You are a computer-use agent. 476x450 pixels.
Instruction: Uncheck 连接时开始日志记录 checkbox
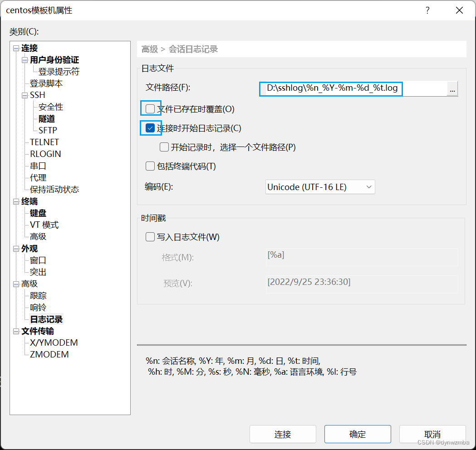pyautogui.click(x=150, y=128)
